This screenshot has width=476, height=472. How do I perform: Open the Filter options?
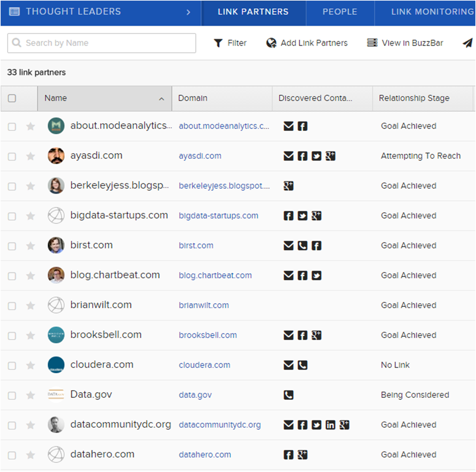point(230,43)
